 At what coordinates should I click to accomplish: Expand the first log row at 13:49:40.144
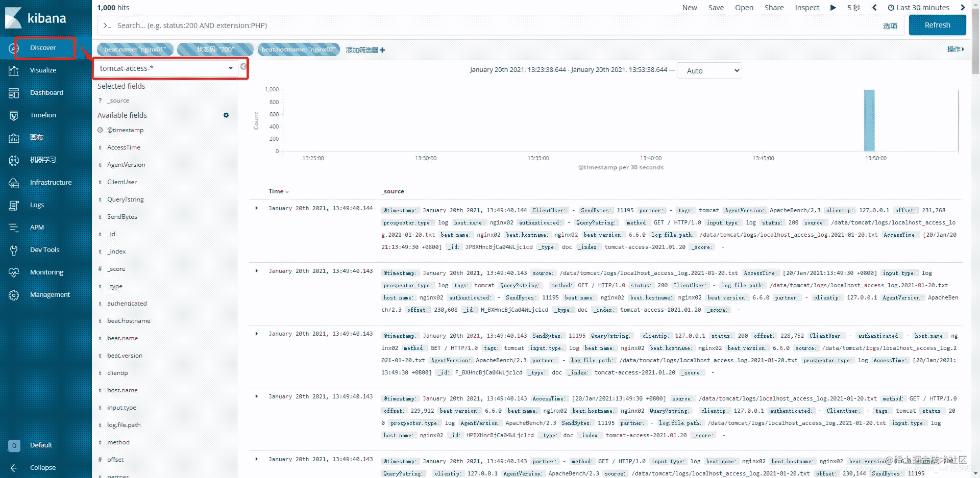click(x=257, y=208)
